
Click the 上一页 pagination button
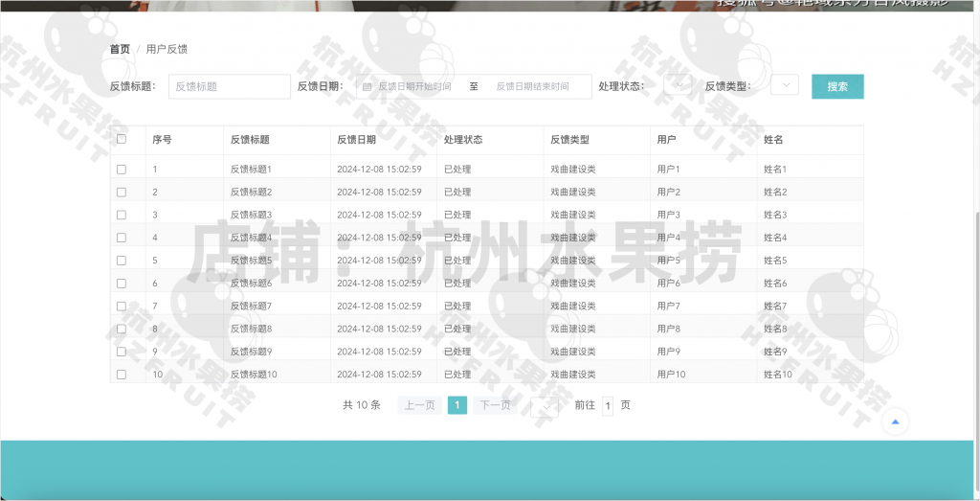pos(419,405)
